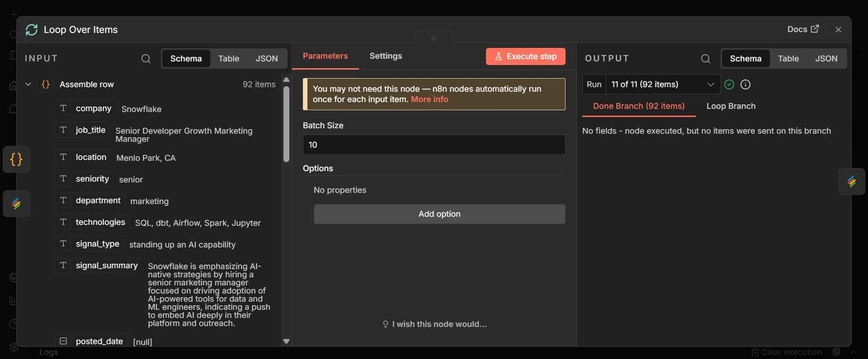Switch input view to Table
The image size is (868, 359).
(x=229, y=59)
